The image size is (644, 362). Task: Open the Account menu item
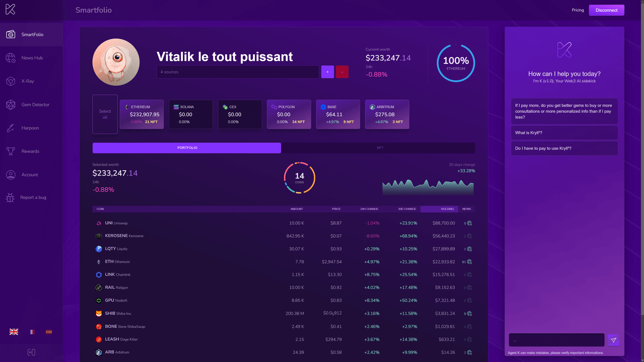click(x=30, y=175)
